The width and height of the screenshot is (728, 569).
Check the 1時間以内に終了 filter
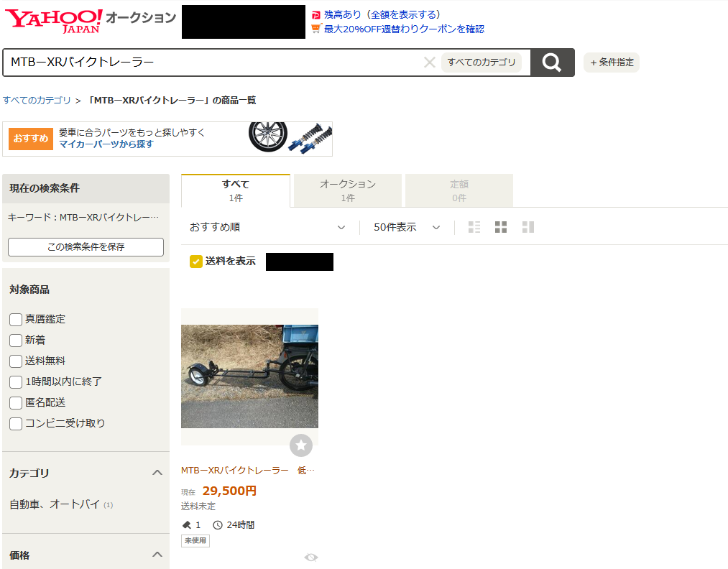pyautogui.click(x=16, y=382)
